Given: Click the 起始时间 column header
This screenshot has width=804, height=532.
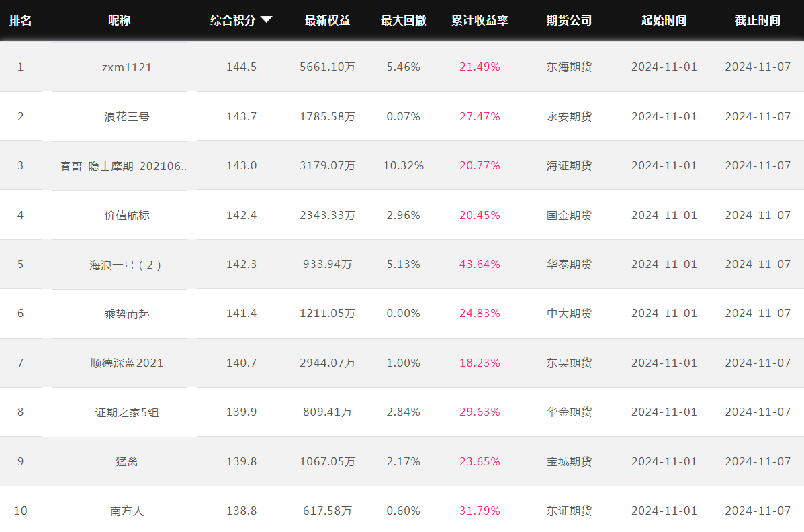Looking at the screenshot, I should [x=664, y=20].
